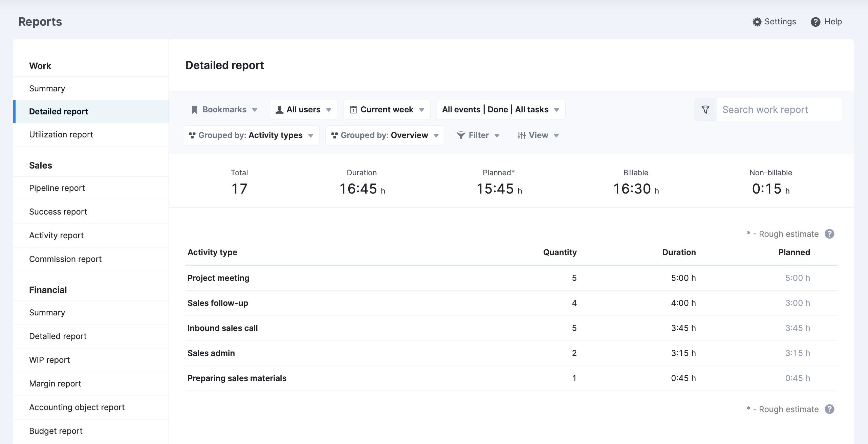Open the Sales admin row

[x=511, y=353]
